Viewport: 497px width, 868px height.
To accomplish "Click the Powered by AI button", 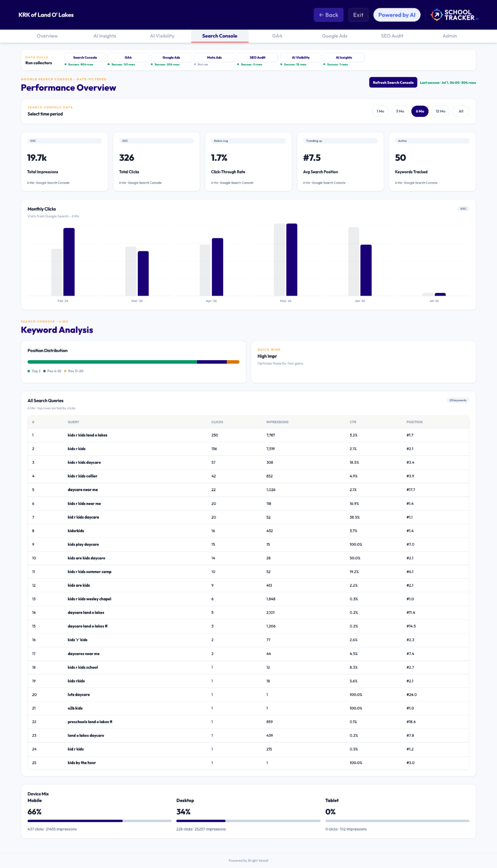I will pyautogui.click(x=397, y=15).
